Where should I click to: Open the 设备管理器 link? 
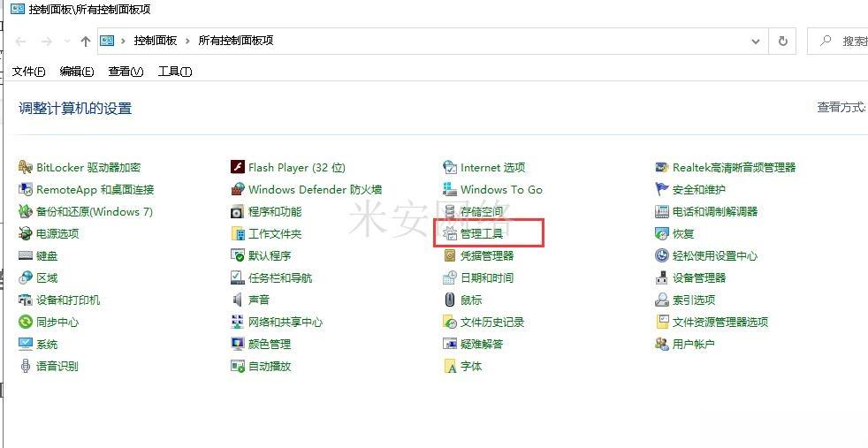pyautogui.click(x=698, y=277)
